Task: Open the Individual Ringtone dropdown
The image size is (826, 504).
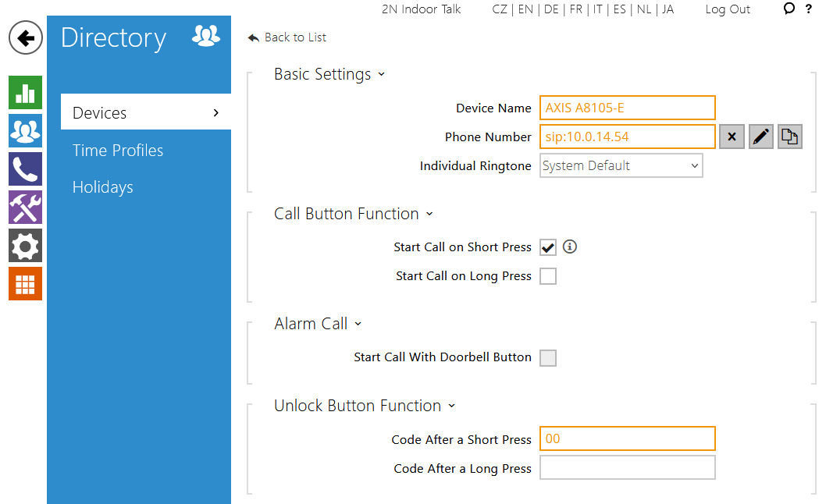Action: click(x=621, y=166)
